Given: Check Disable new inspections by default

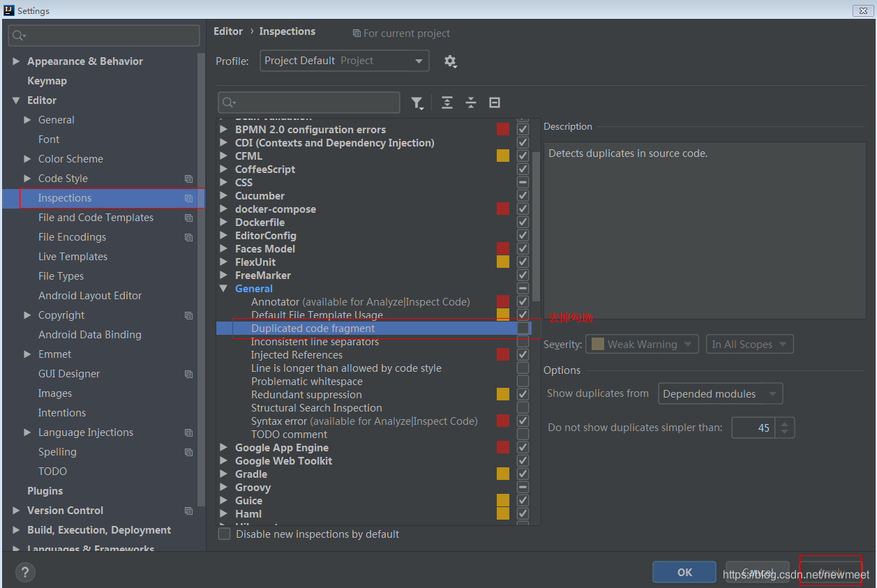Looking at the screenshot, I should tap(225, 534).
